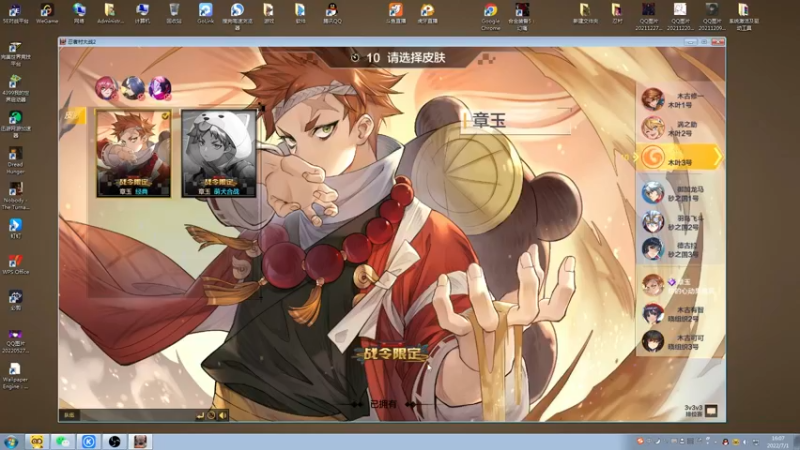Launch the 搜狗高速浏览器 desktop shortcut
This screenshot has width=800, height=450.
pyautogui.click(x=237, y=15)
